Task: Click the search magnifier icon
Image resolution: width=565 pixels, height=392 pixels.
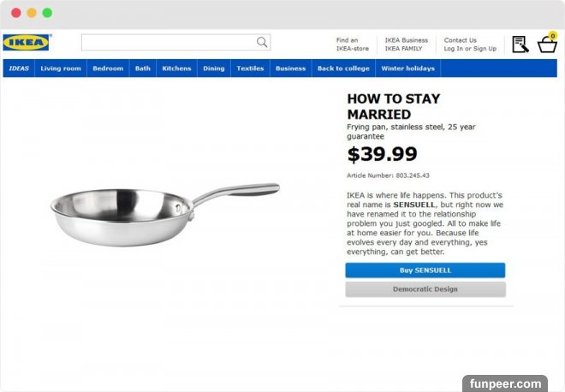Action: (x=262, y=42)
